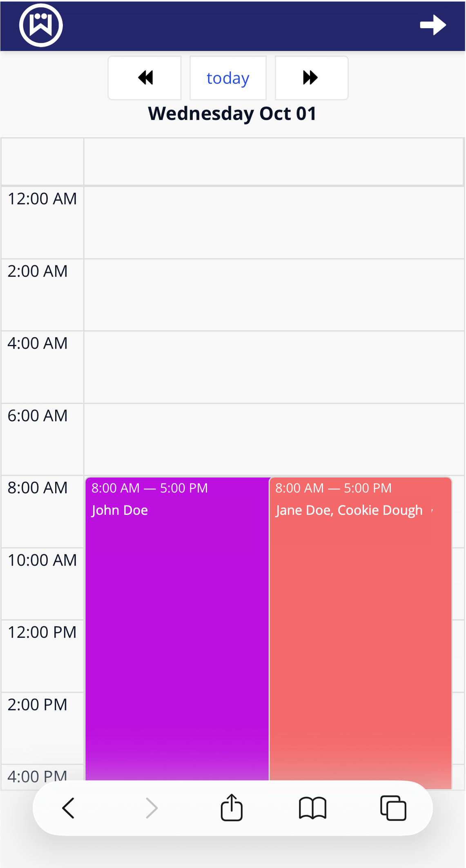Image resolution: width=466 pixels, height=868 pixels.
Task: Open the browser share sheet
Action: pos(232,808)
